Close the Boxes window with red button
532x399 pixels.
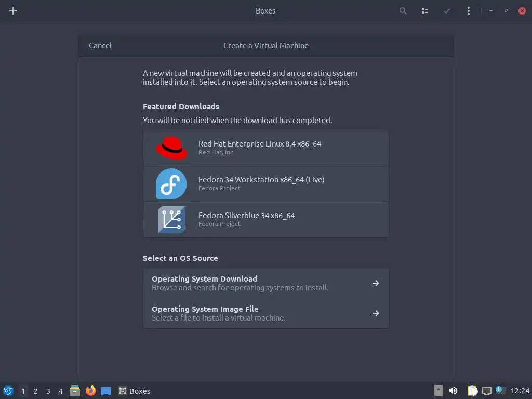(522, 11)
